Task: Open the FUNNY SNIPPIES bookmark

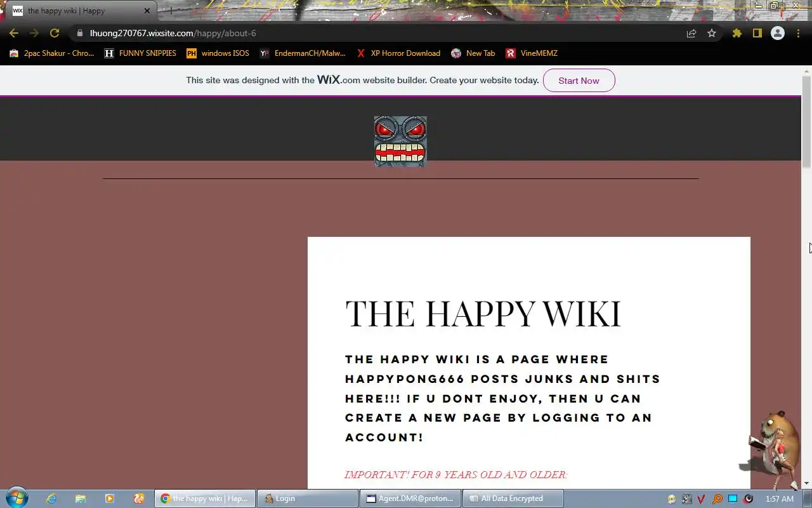Action: [140, 53]
